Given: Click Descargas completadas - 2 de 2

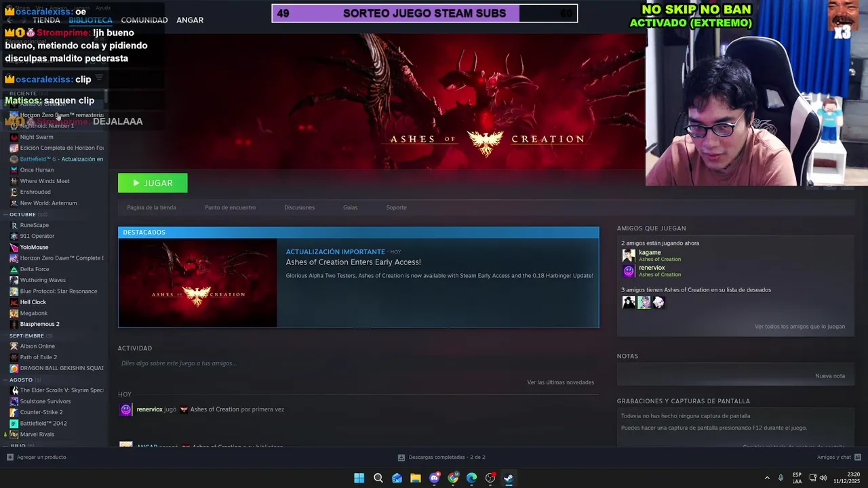Looking at the screenshot, I should point(447,457).
